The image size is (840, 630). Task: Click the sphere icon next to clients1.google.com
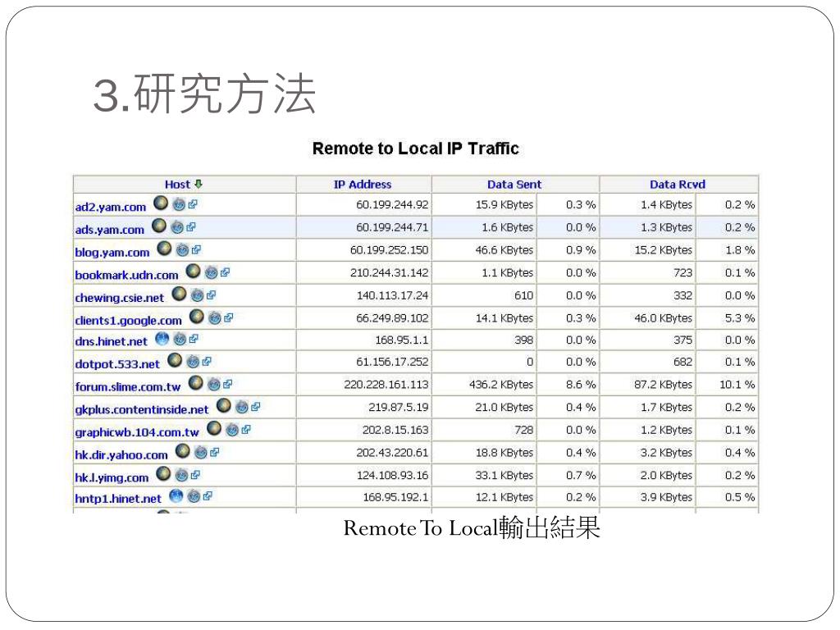click(197, 317)
